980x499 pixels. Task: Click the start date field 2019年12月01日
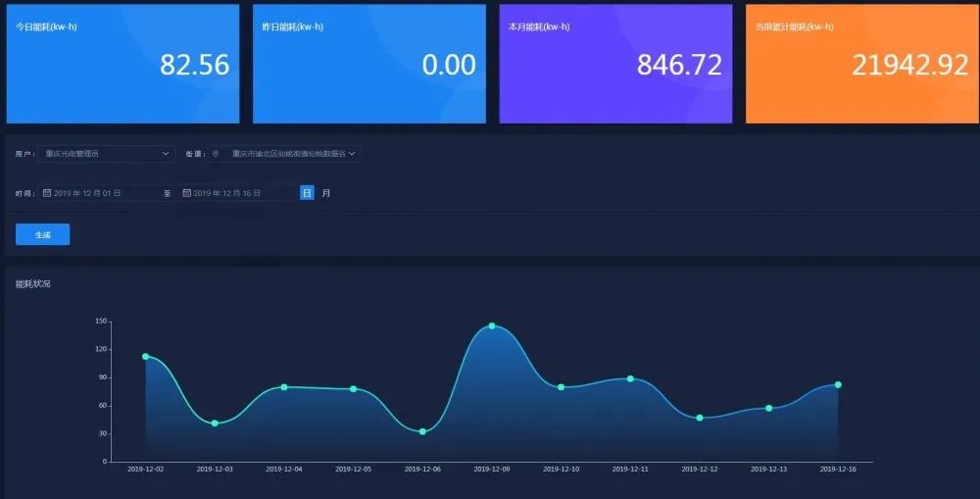[103, 193]
